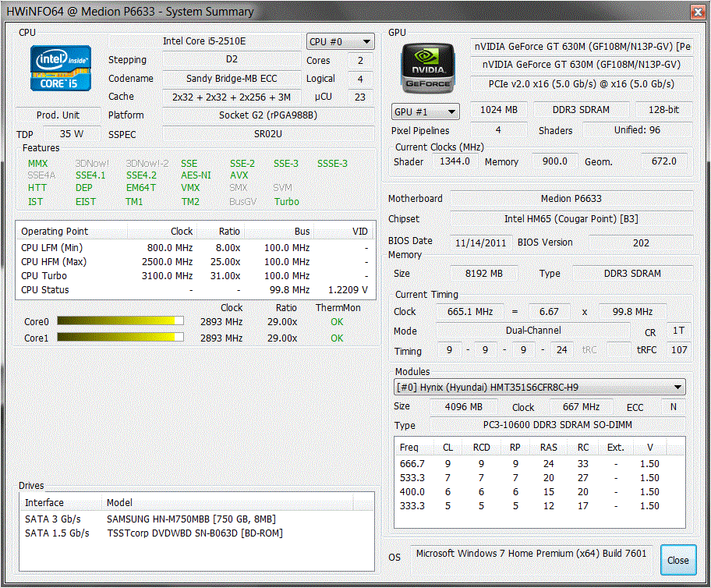Click the PC3-10600 DDR3 module type field
The image size is (711, 588).
557,425
